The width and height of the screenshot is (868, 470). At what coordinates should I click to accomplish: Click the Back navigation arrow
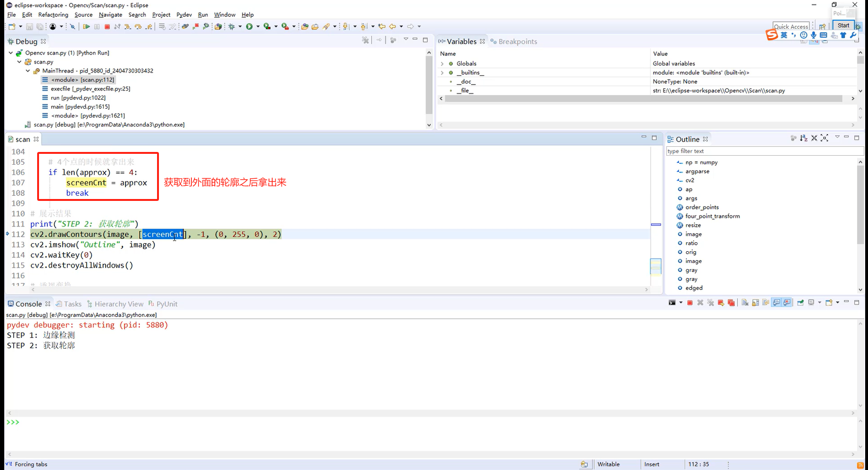pyautogui.click(x=392, y=26)
